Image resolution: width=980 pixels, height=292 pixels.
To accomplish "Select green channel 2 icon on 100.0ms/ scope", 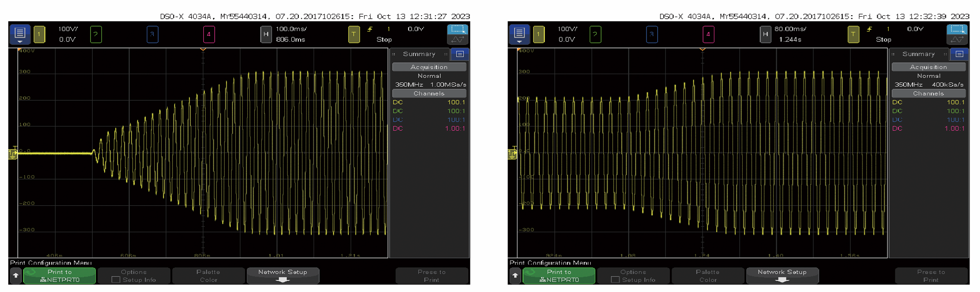I will [96, 34].
